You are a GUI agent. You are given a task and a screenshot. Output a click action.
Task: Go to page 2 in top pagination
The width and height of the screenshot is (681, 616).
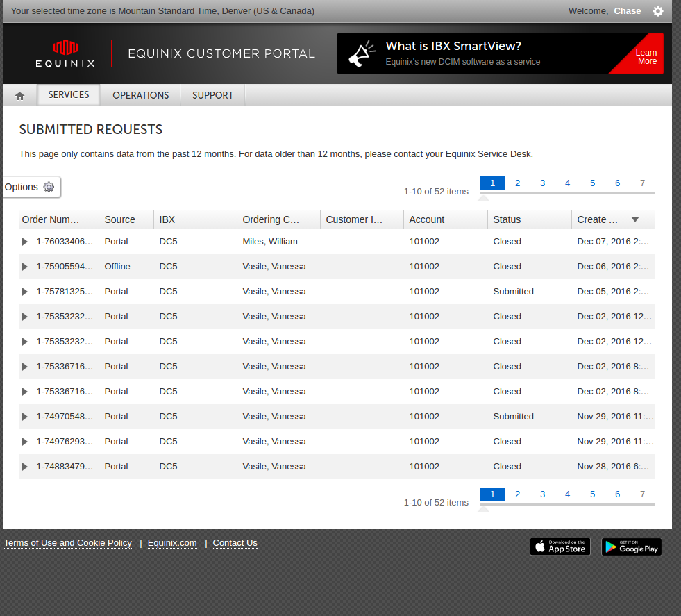(517, 183)
